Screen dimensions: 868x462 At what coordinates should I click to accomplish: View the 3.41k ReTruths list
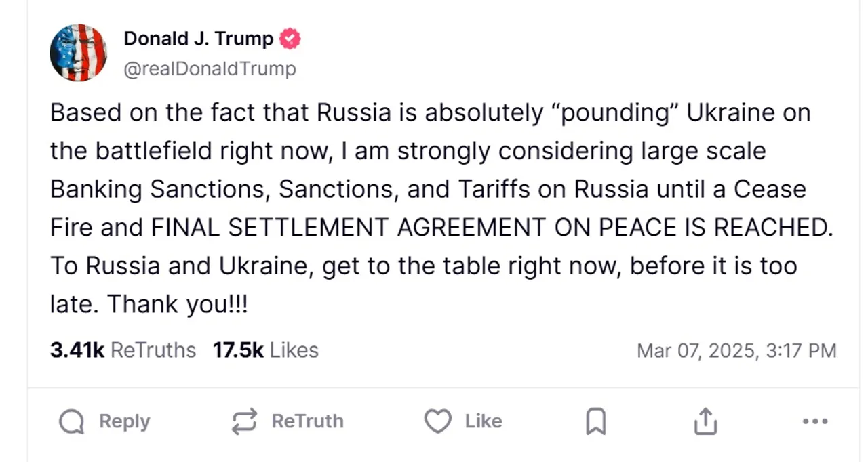[123, 350]
